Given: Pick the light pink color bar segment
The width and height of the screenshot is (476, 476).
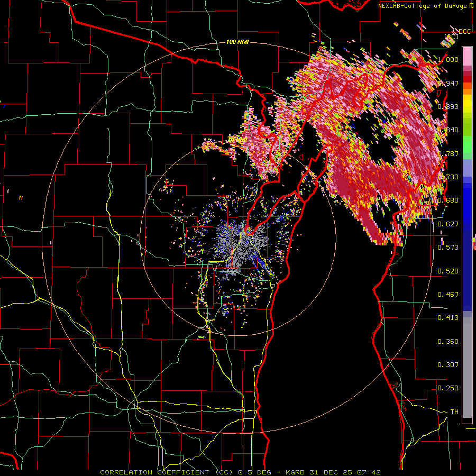Looking at the screenshot, I should tap(467, 56).
